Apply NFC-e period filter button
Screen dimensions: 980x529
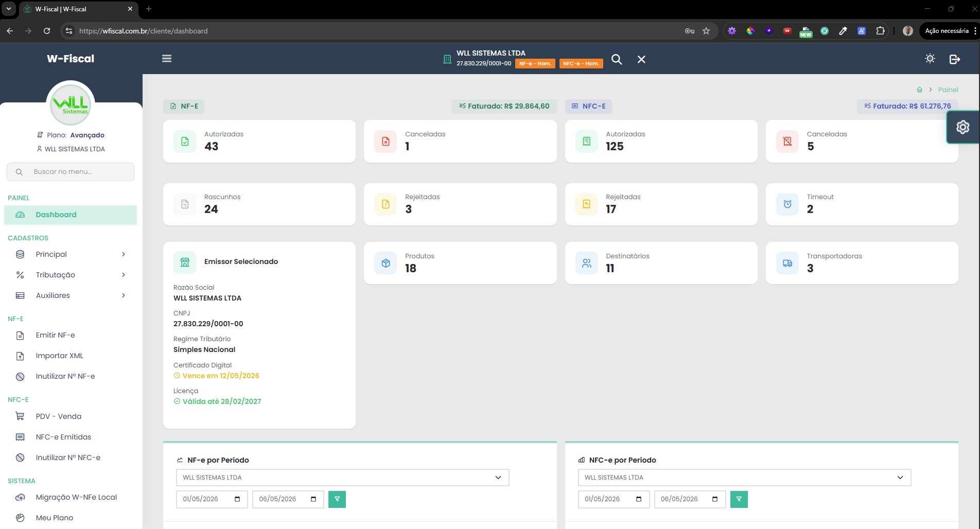739,499
